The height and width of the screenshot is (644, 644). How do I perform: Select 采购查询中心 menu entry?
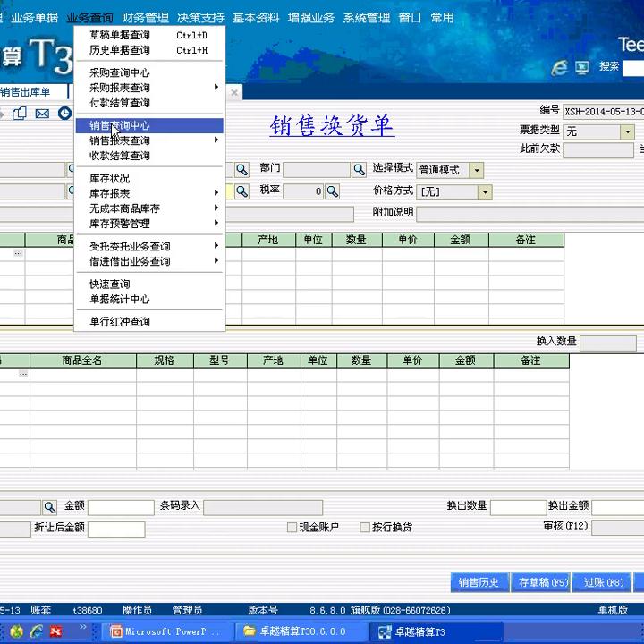tap(149, 72)
